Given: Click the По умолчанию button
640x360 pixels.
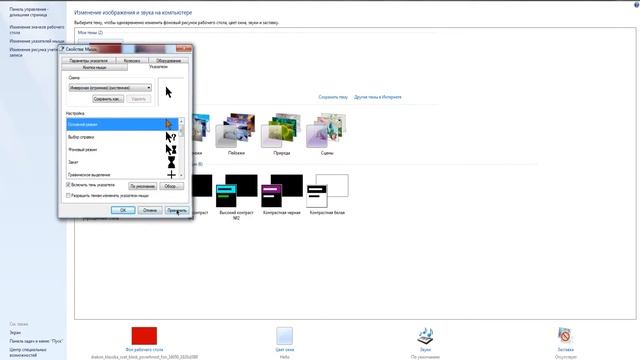Looking at the screenshot, I should click(x=142, y=186).
